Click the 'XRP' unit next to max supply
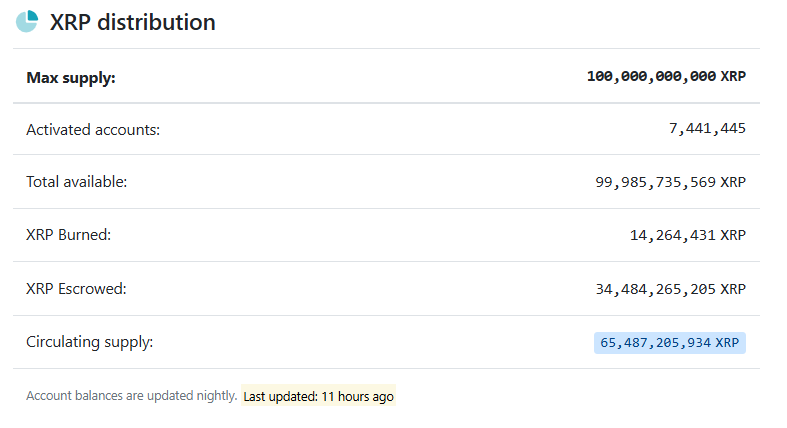This screenshot has height=428, width=787. click(x=733, y=76)
